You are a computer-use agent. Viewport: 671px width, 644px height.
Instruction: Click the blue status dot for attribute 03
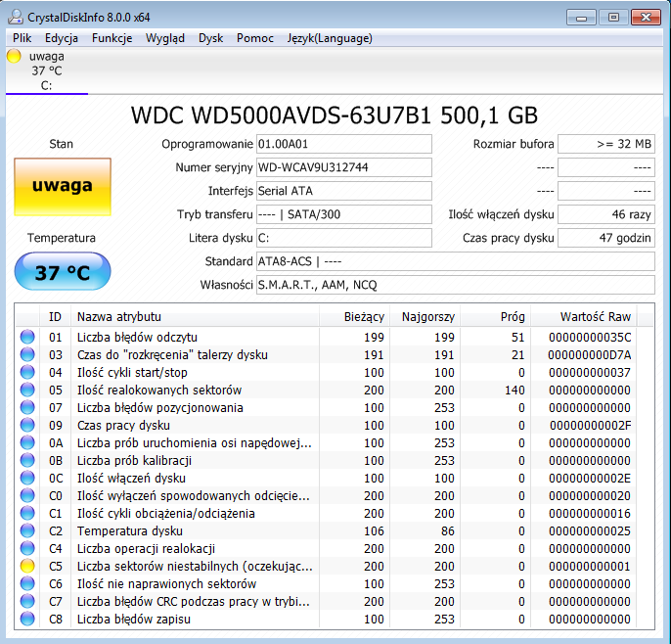point(27,354)
